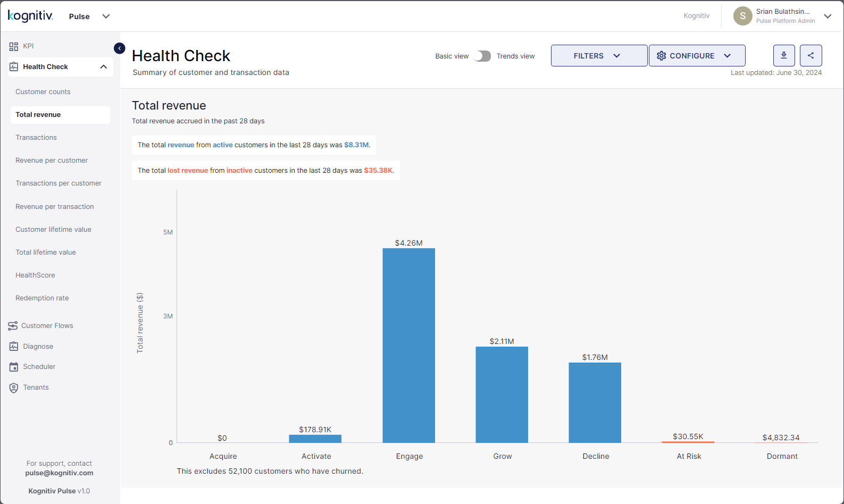Click the $30.55K At Risk value
The width and height of the screenshot is (844, 504).
[x=688, y=436]
